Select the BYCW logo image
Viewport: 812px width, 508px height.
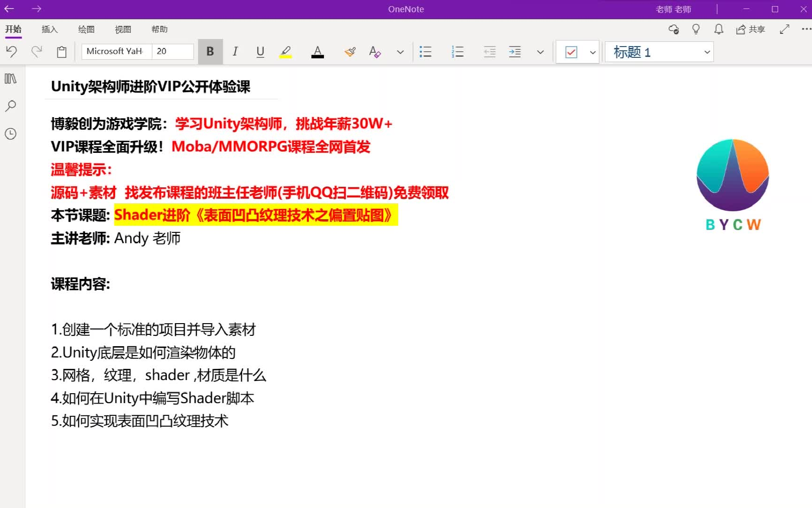pos(733,185)
